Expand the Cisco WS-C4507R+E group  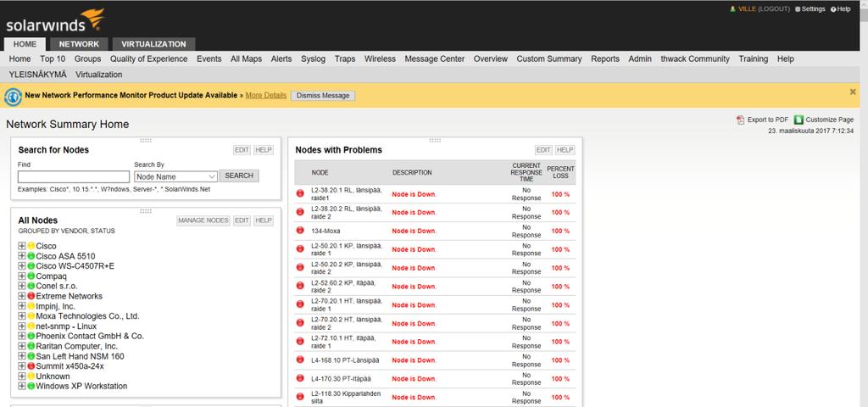(x=21, y=265)
